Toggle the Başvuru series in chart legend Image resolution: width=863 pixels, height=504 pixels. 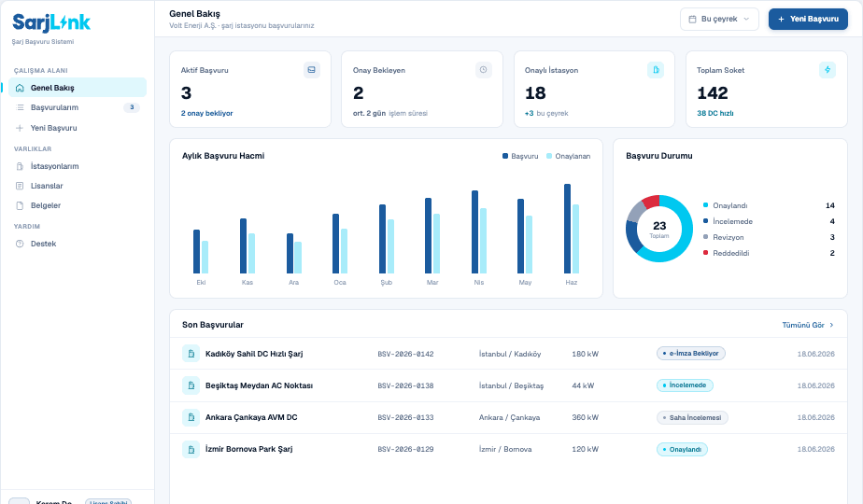click(x=520, y=156)
